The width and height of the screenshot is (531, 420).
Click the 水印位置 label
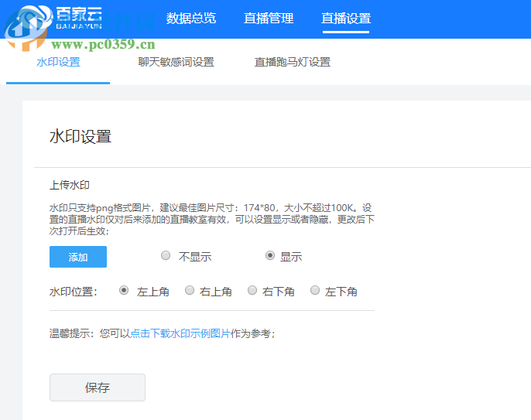[x=73, y=292]
